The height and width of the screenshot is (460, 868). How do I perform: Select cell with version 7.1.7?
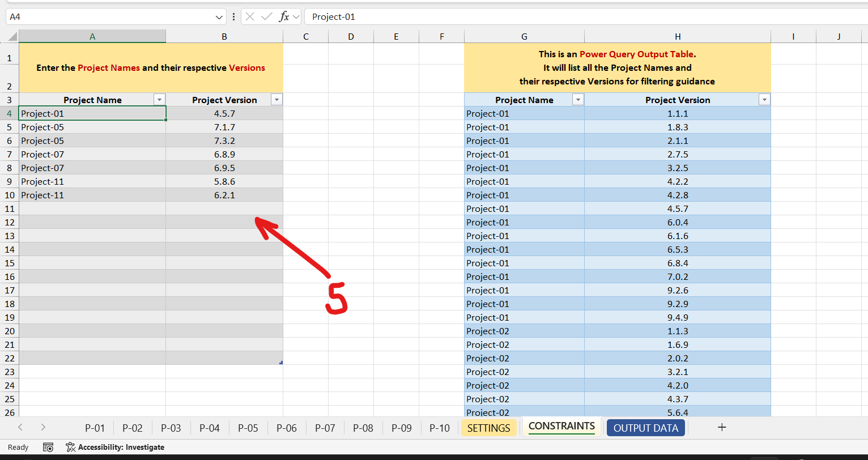coord(224,127)
